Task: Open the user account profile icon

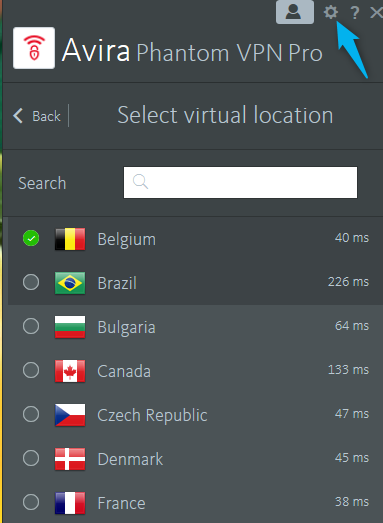Action: 295,12
